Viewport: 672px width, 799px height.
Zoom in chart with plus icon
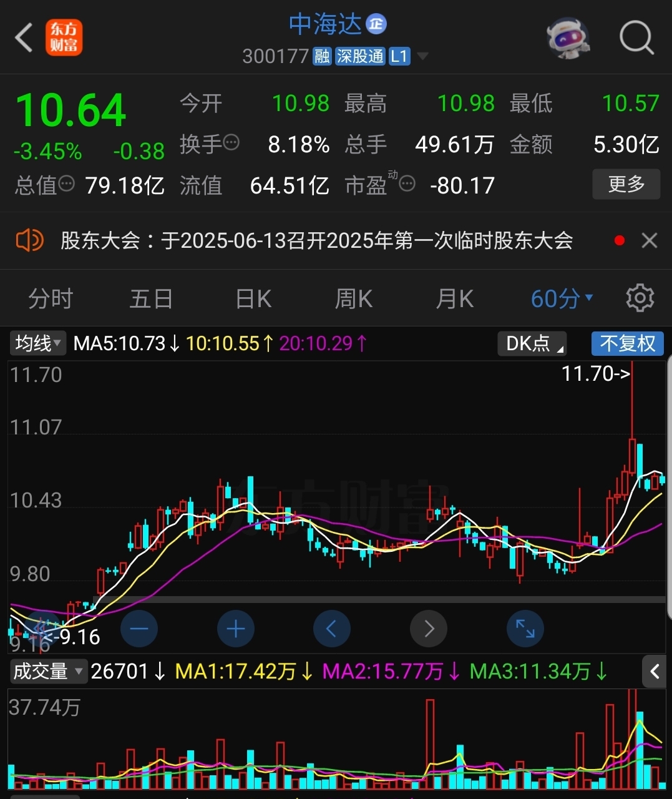pyautogui.click(x=236, y=629)
